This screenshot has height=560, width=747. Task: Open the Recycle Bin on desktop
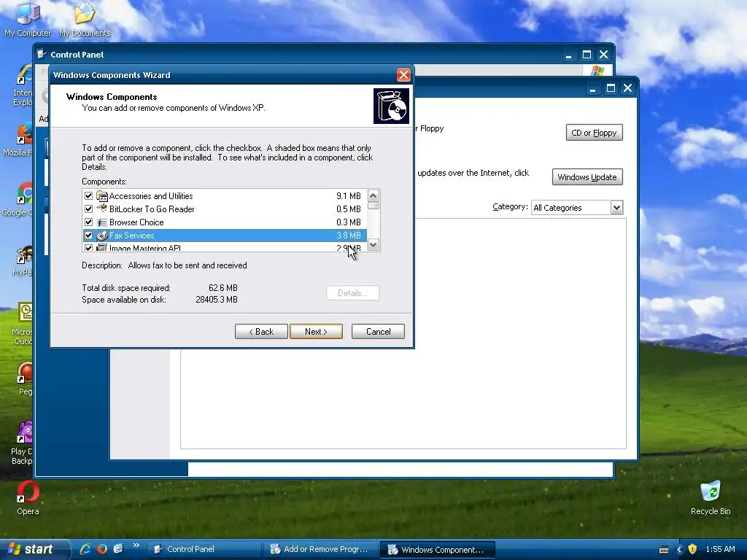711,498
